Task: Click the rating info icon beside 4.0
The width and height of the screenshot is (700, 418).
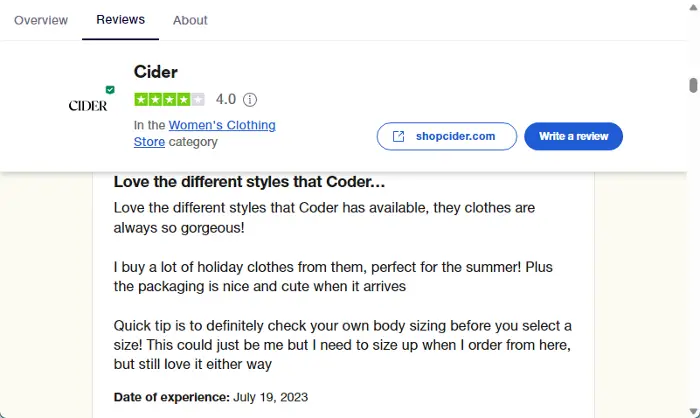Action: 250,100
